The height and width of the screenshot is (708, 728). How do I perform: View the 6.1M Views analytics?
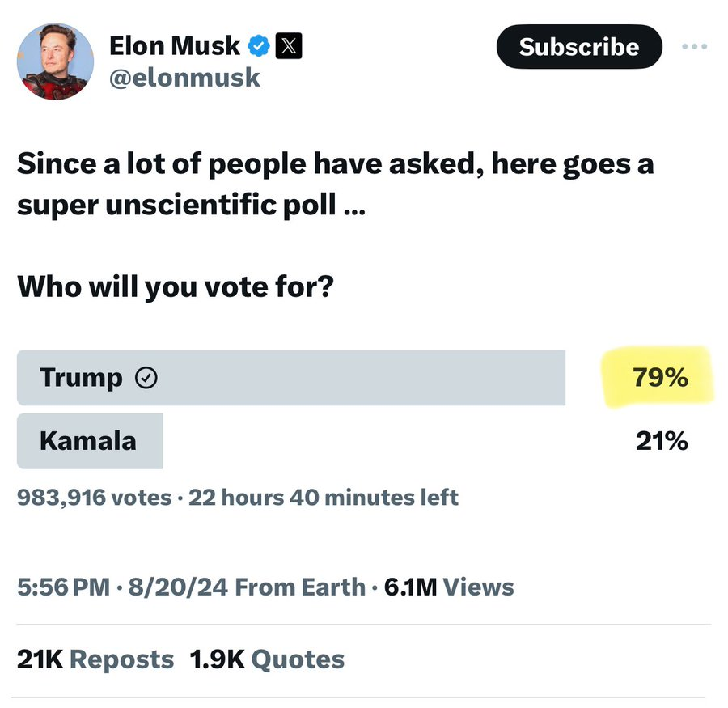pyautogui.click(x=449, y=587)
